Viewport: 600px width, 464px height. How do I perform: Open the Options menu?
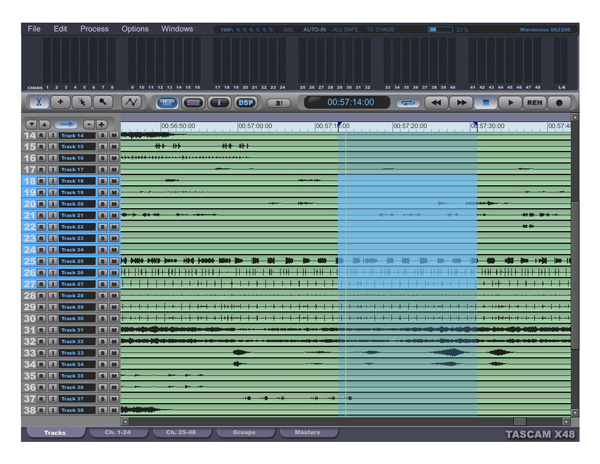(x=135, y=29)
